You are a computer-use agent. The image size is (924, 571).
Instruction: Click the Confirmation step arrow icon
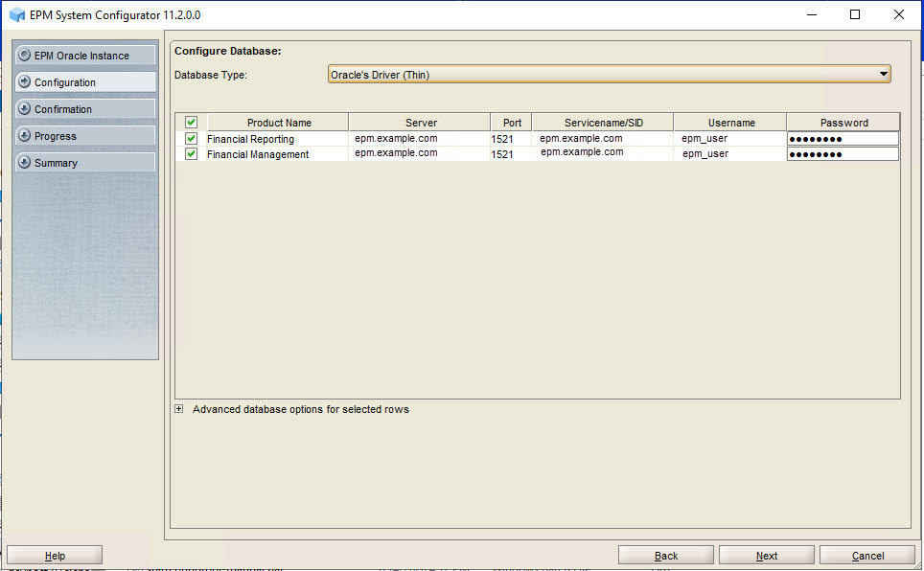(24, 108)
